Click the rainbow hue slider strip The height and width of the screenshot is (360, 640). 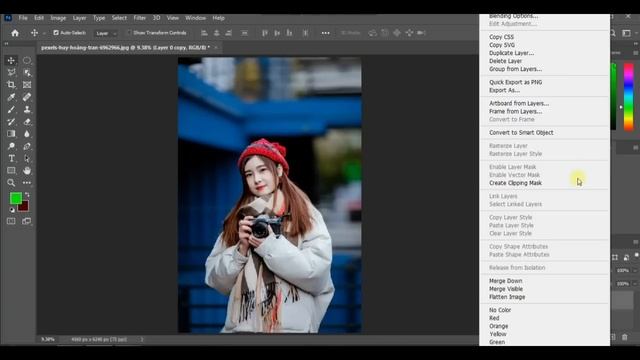coord(629,97)
